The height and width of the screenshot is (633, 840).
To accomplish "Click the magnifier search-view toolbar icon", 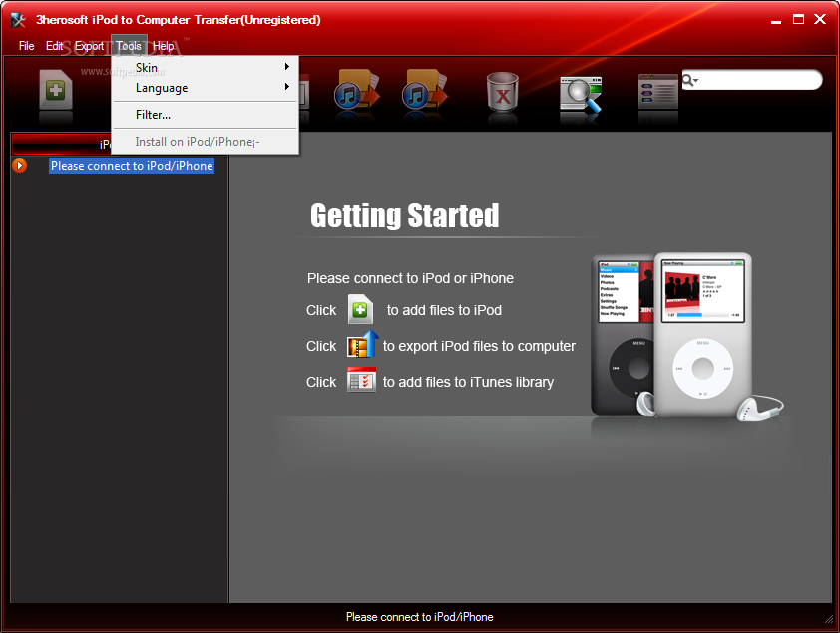I will click(581, 94).
